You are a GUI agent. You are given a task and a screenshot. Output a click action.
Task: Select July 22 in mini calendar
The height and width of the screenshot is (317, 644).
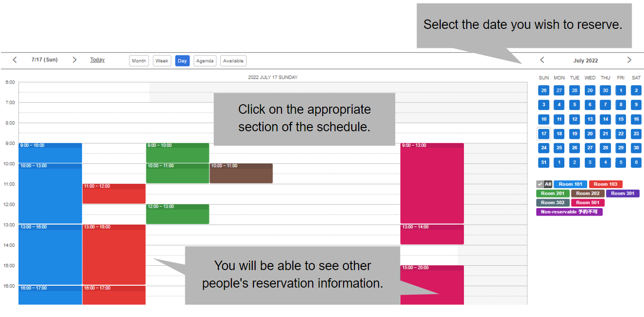[x=621, y=134]
